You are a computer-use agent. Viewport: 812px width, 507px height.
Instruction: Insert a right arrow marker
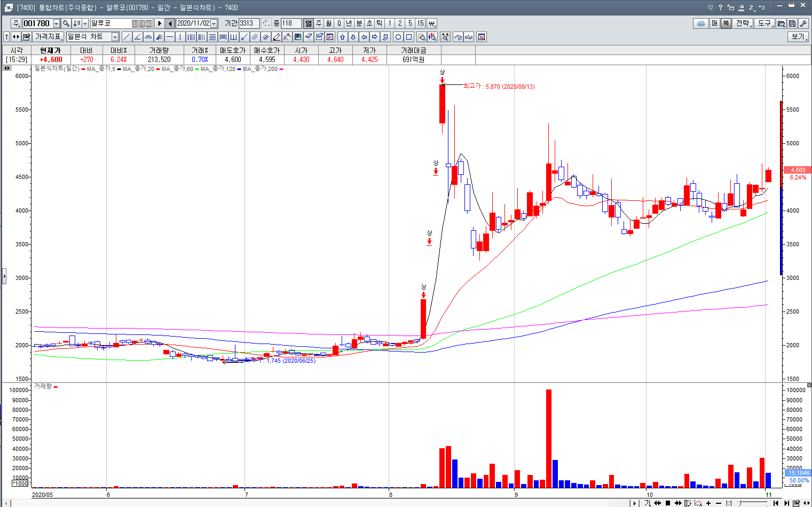(x=375, y=37)
